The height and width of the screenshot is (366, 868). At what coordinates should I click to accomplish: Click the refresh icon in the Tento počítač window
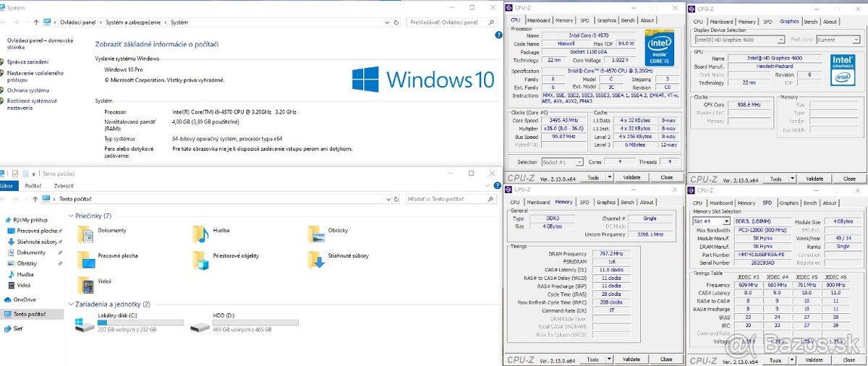[x=396, y=198]
